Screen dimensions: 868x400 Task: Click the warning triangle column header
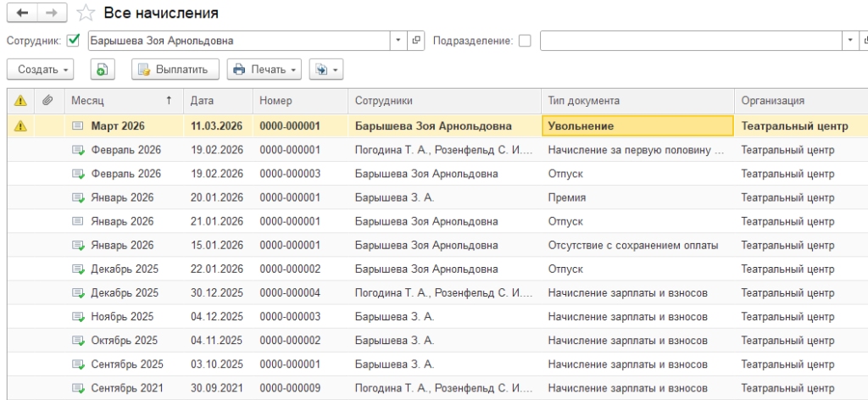(x=20, y=101)
